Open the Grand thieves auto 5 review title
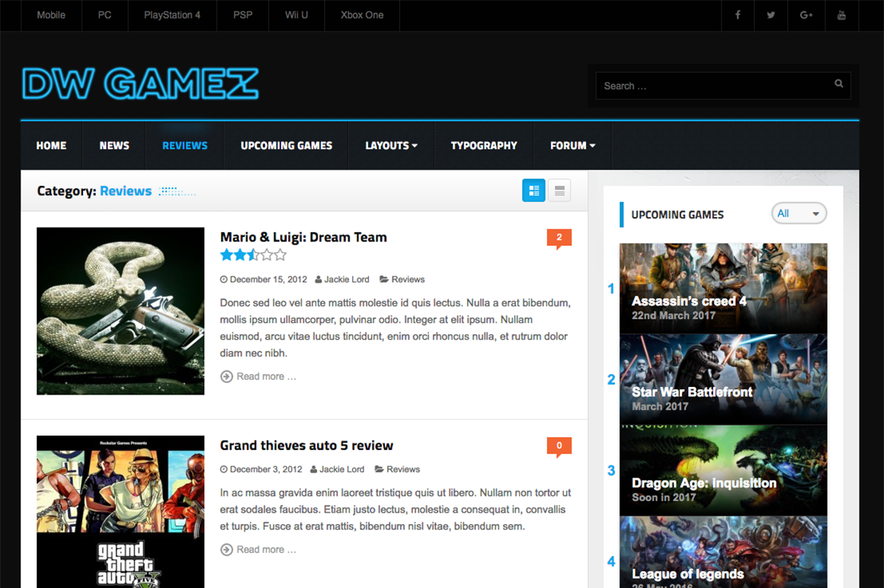 pyautogui.click(x=306, y=446)
